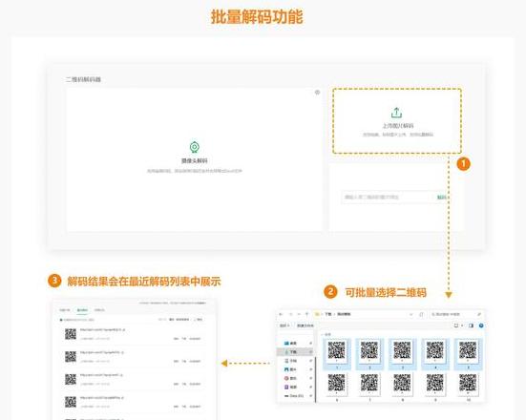Click the up-directory arrow in file explorer
Screen dimensions: 526x420
pyautogui.click(x=306, y=314)
